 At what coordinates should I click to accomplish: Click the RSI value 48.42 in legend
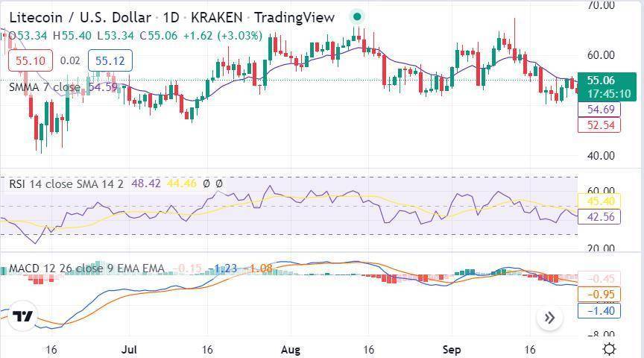pyautogui.click(x=146, y=183)
